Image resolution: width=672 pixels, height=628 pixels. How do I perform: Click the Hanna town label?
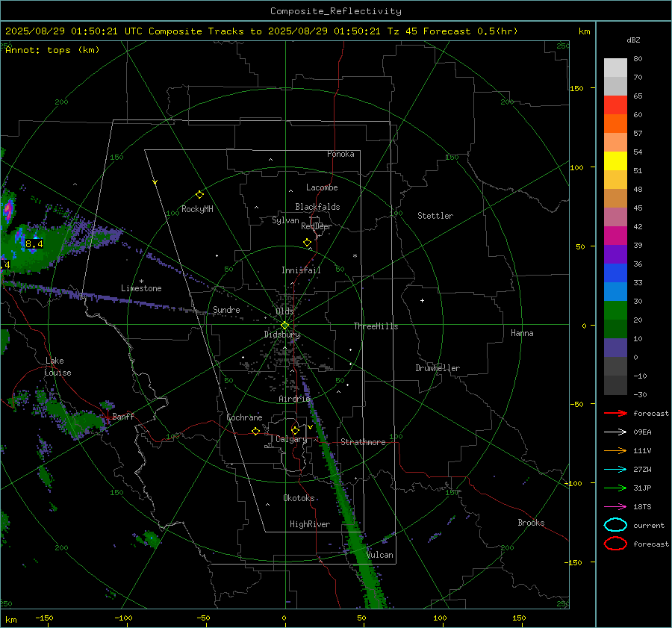[522, 333]
